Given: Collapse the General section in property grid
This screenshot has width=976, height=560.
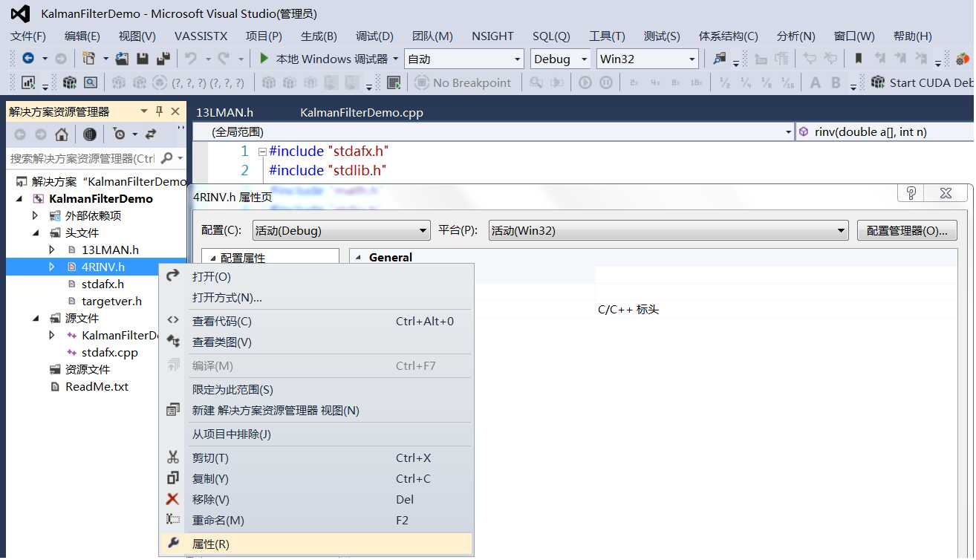Looking at the screenshot, I should click(360, 257).
